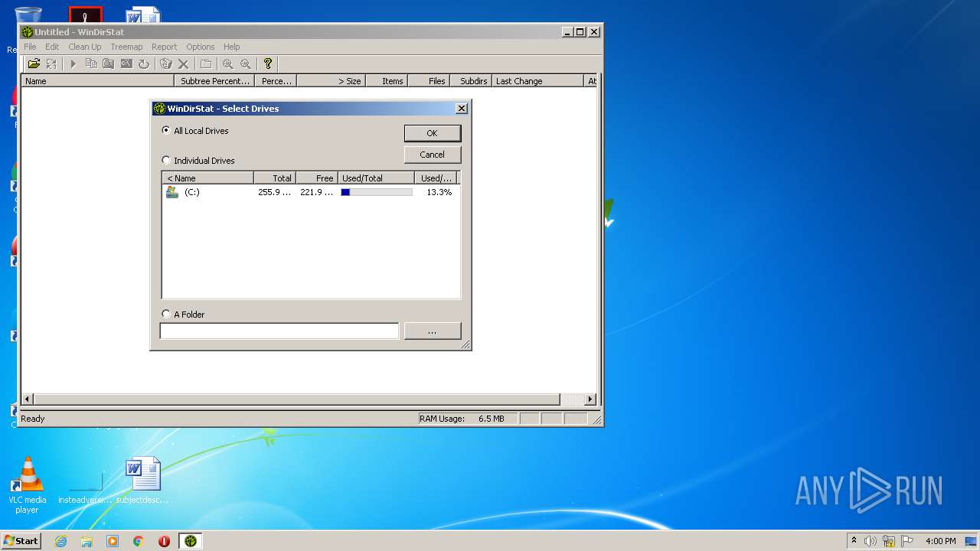Click the Items column header
The image size is (980, 551).
pos(387,81)
